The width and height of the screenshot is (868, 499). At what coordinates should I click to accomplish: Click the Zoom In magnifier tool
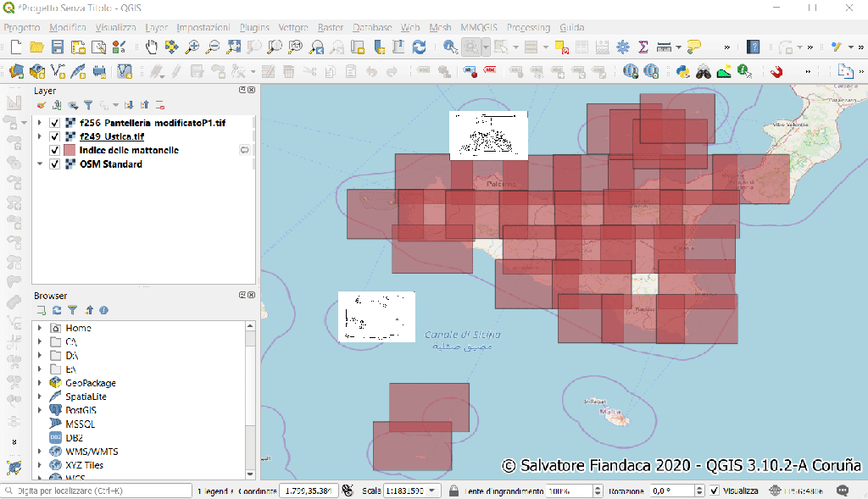(x=192, y=47)
